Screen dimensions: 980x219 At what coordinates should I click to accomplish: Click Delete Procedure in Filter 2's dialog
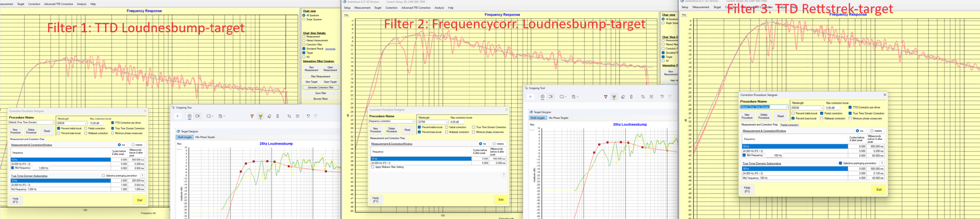tap(392, 130)
